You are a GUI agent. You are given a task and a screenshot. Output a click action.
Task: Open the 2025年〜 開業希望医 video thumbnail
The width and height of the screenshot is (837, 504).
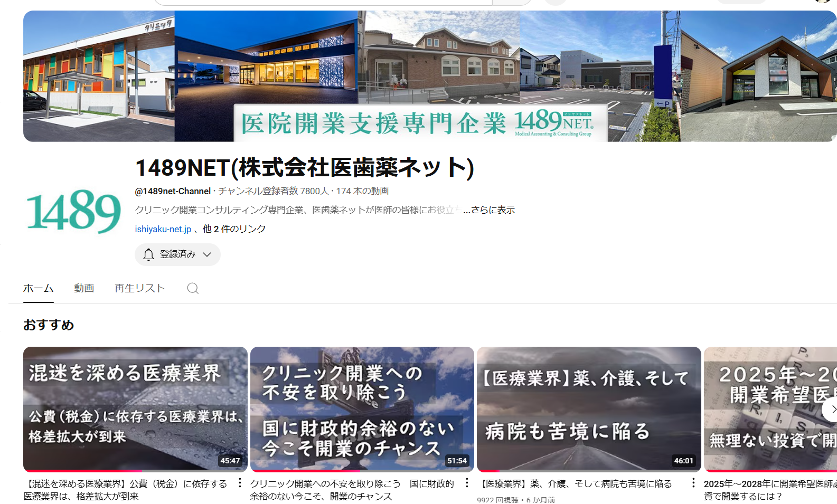[x=770, y=409]
